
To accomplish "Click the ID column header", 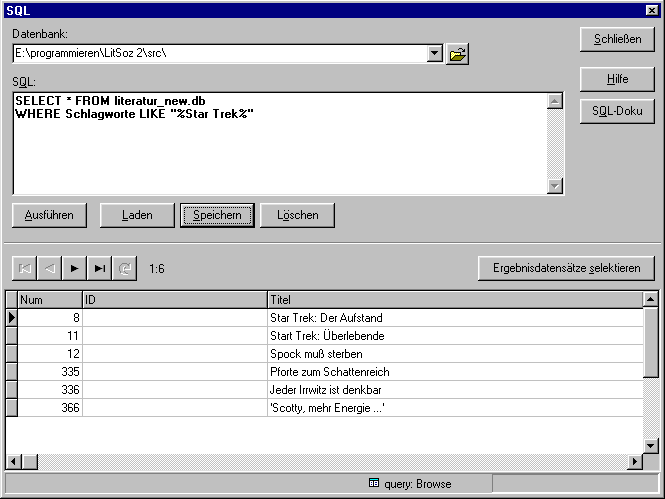I will tap(175, 300).
